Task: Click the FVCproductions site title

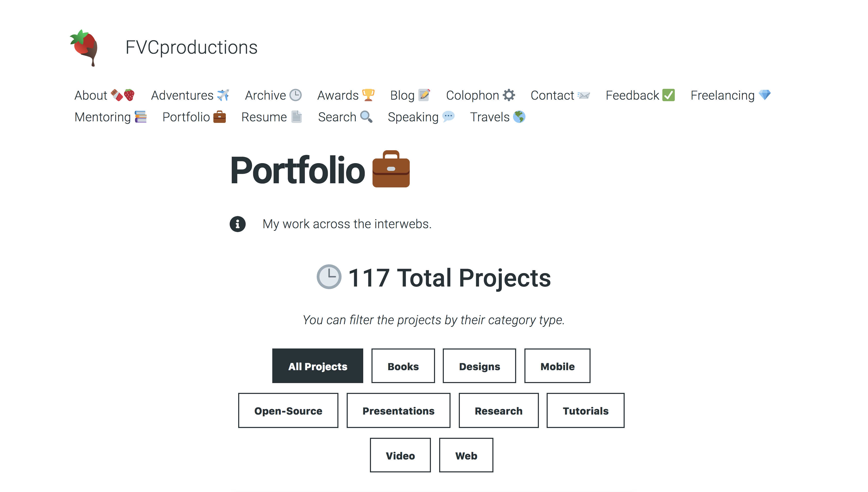Action: pyautogui.click(x=191, y=47)
